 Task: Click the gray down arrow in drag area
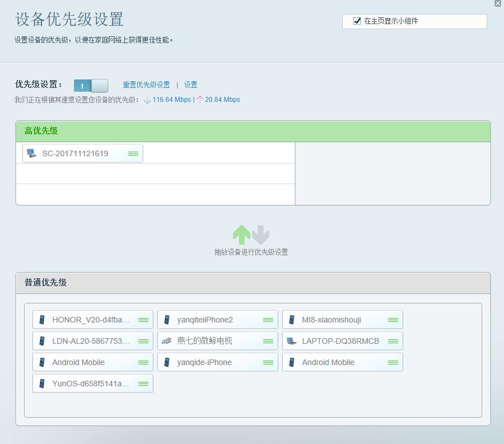(259, 235)
